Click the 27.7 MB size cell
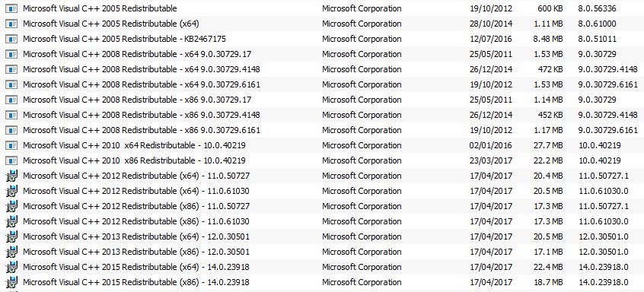Image resolution: width=644 pixels, height=292 pixels. pyautogui.click(x=549, y=144)
